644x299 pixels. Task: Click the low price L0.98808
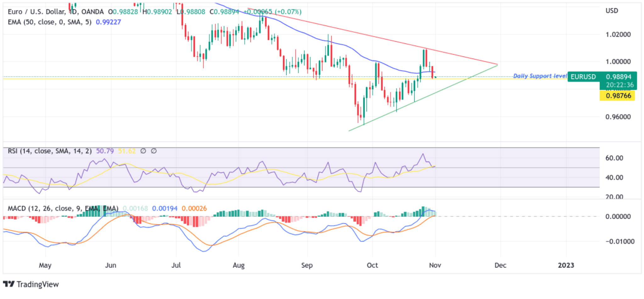(191, 12)
